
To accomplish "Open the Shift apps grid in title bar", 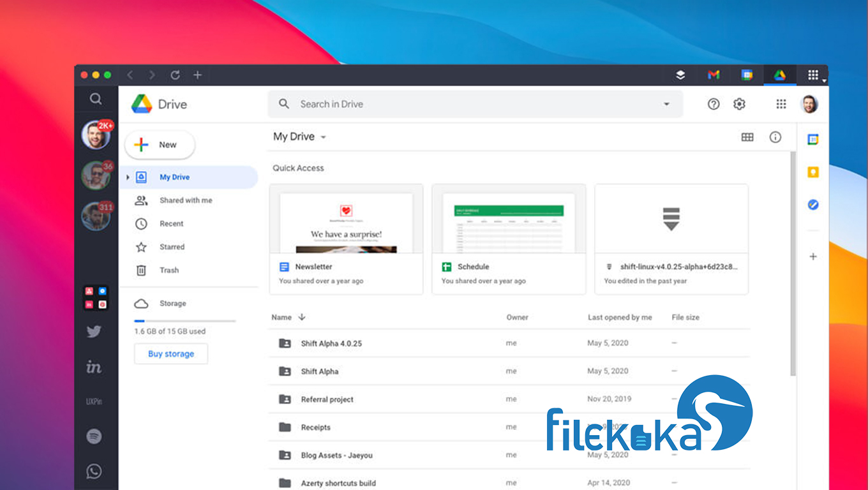I will [813, 75].
